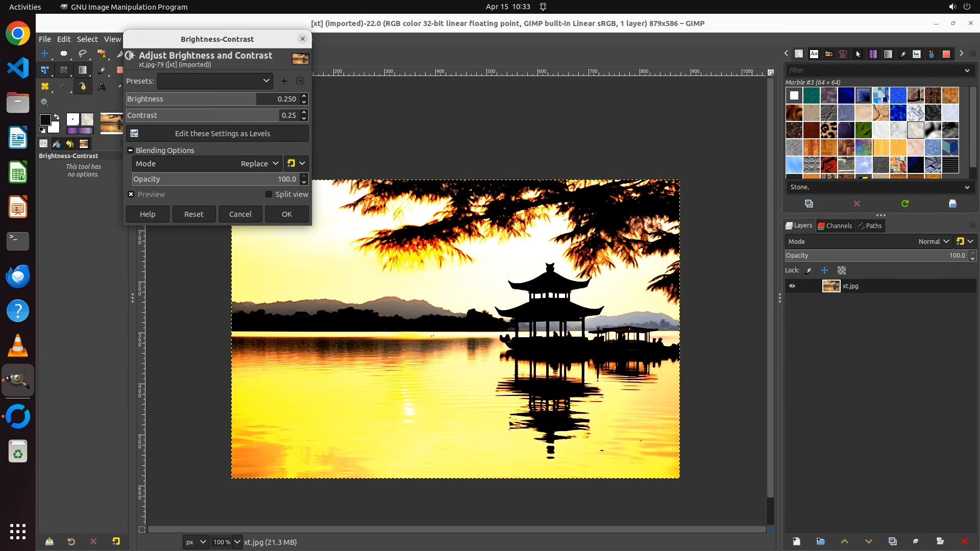Activate the Zoom magnifier tool

pyautogui.click(x=45, y=103)
